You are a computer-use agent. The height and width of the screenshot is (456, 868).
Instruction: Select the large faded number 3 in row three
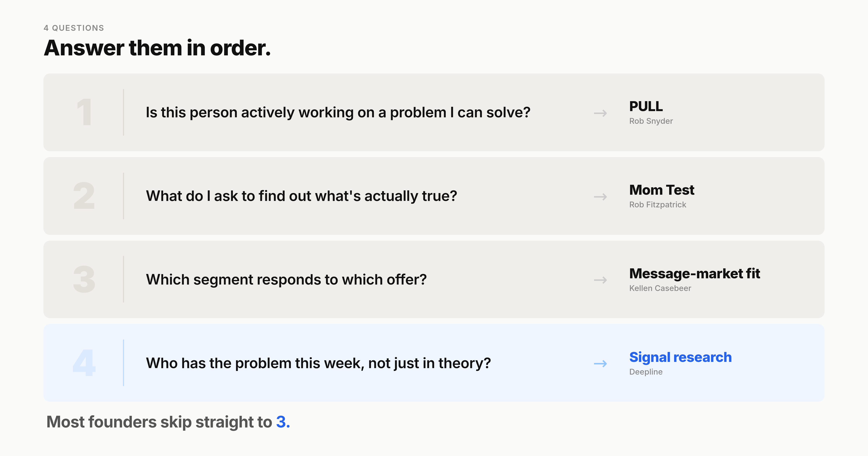coord(84,280)
